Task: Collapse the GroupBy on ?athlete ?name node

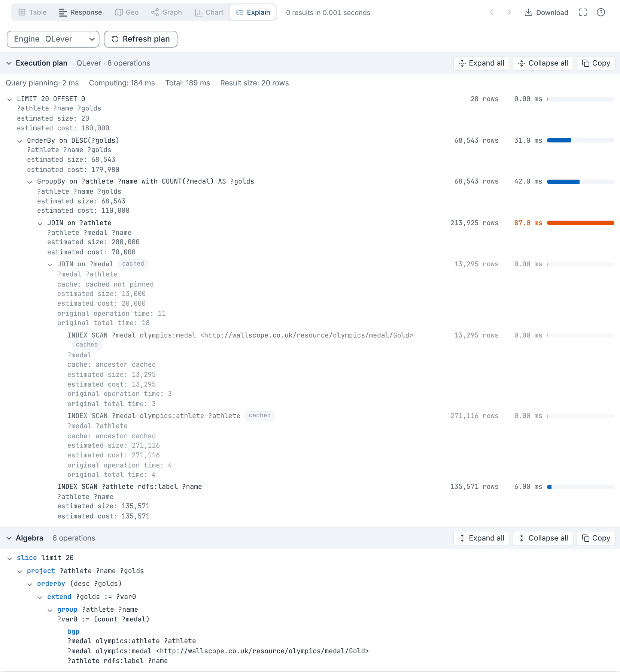Action: tap(30, 182)
